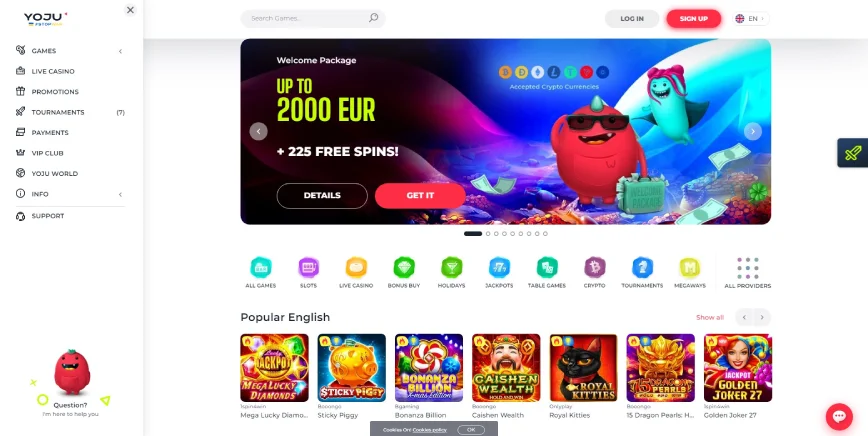
Task: Select the Bonus Buy diamond icon
Action: pos(404,268)
